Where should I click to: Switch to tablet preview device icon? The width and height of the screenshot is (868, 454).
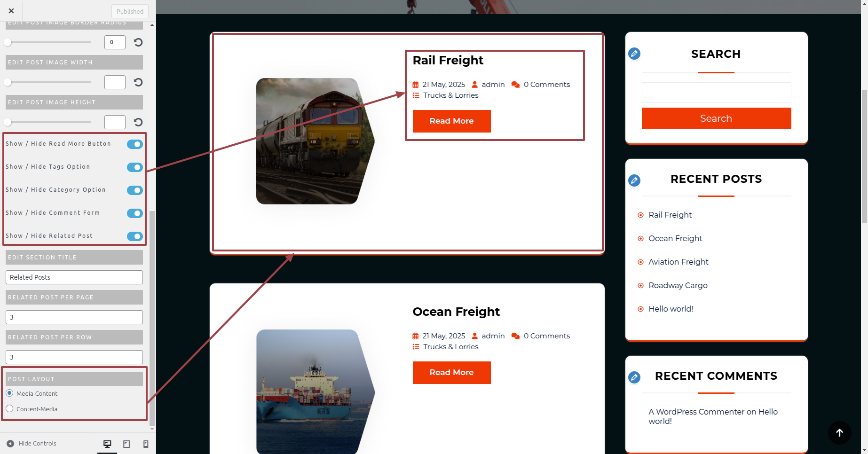click(x=126, y=444)
